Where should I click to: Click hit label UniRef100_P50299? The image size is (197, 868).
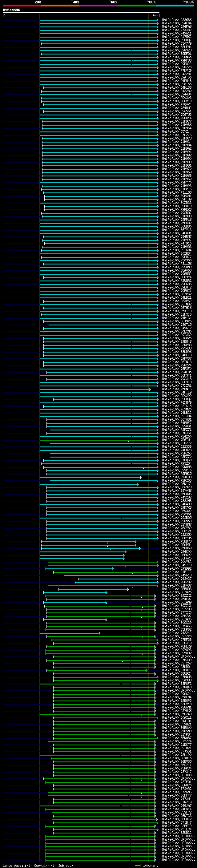tap(177, 396)
